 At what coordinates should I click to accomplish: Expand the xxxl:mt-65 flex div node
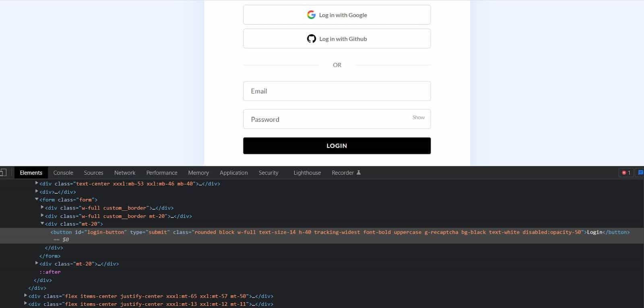pyautogui.click(x=26, y=296)
